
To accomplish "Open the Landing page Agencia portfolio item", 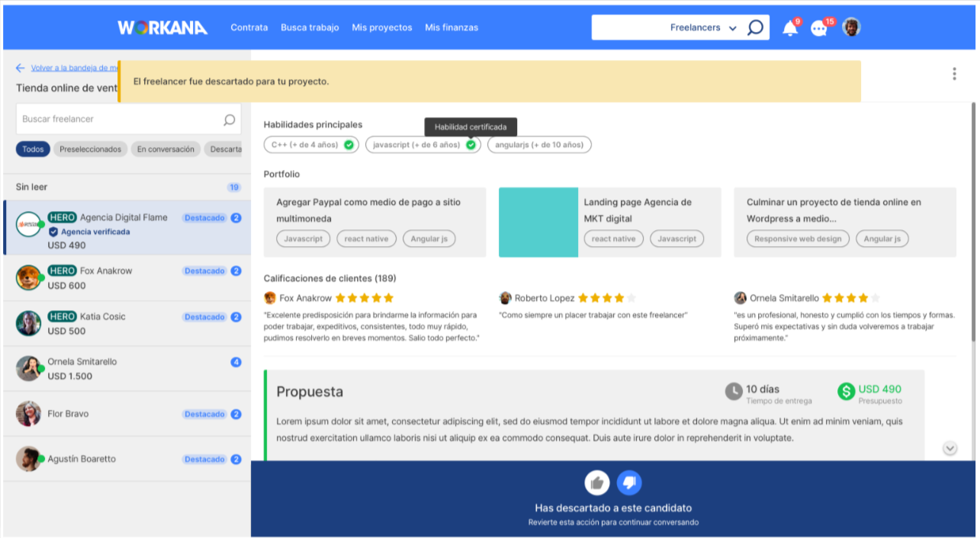I will (609, 222).
